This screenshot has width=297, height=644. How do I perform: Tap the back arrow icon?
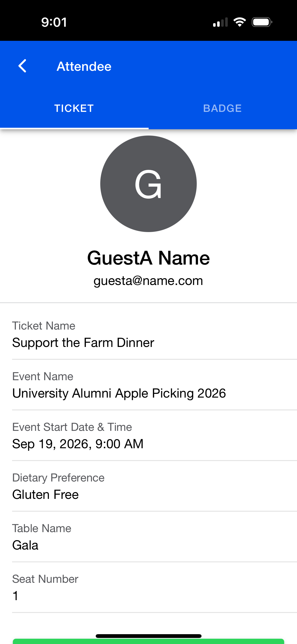[x=23, y=66]
